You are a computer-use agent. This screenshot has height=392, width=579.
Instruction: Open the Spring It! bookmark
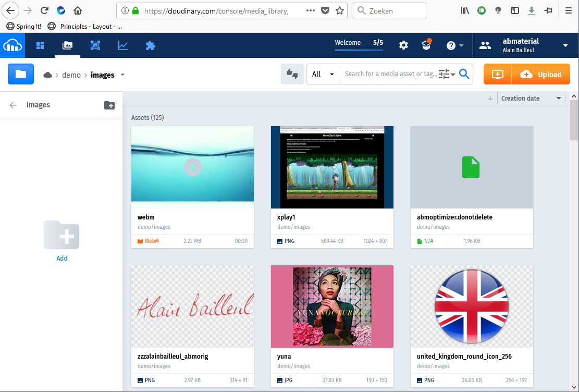(24, 27)
